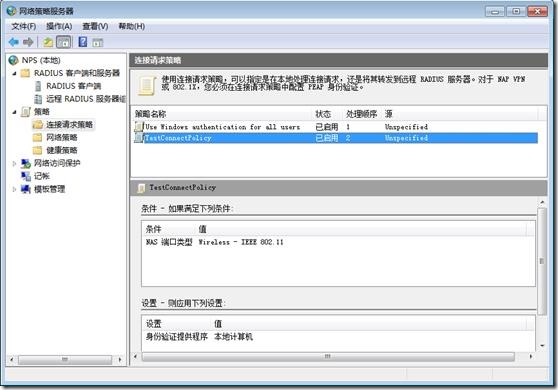
Task: Click the show/hide action pane icon
Action: coord(98,43)
